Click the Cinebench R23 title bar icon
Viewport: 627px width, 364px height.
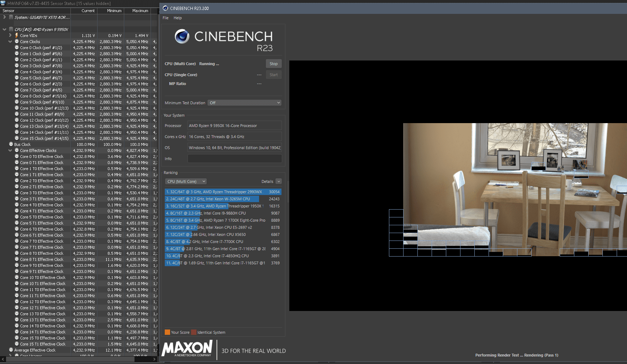[165, 8]
